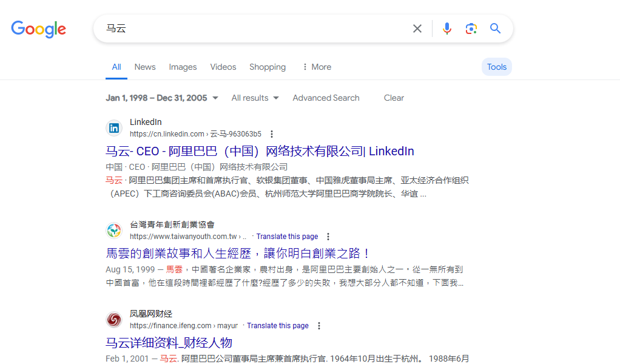This screenshot has height=364, width=620.
Task: Open 馬雲的創業故事和人生經歷 result title
Action: point(238,254)
